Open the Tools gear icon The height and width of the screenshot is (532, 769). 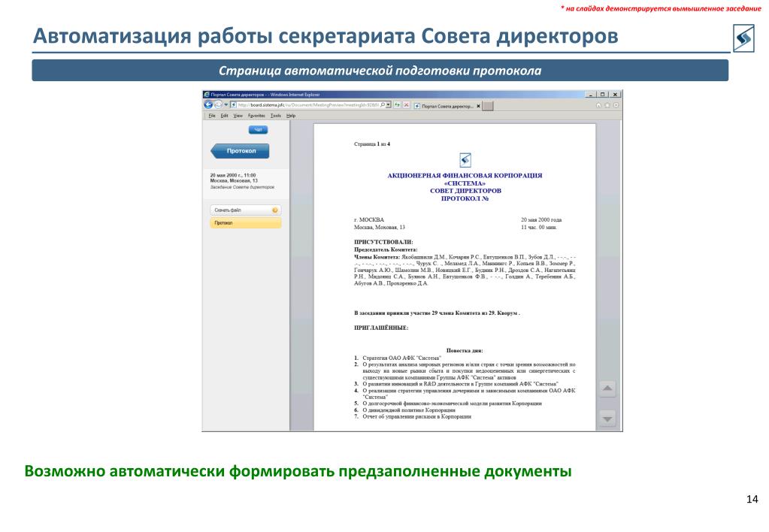(x=616, y=105)
